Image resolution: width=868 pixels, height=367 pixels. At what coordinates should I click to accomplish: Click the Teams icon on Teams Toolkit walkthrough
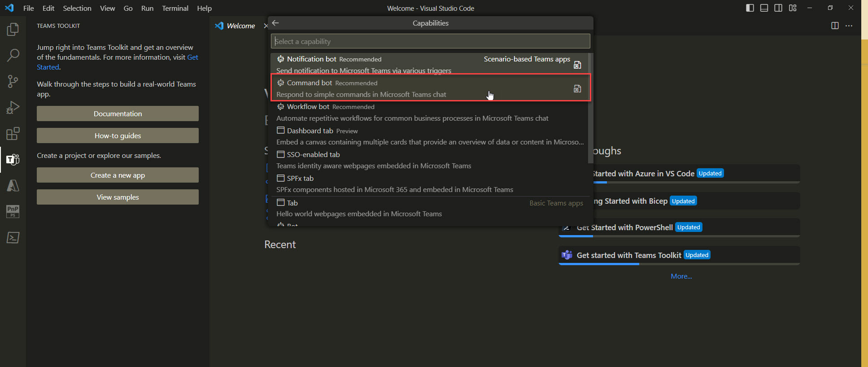(567, 255)
